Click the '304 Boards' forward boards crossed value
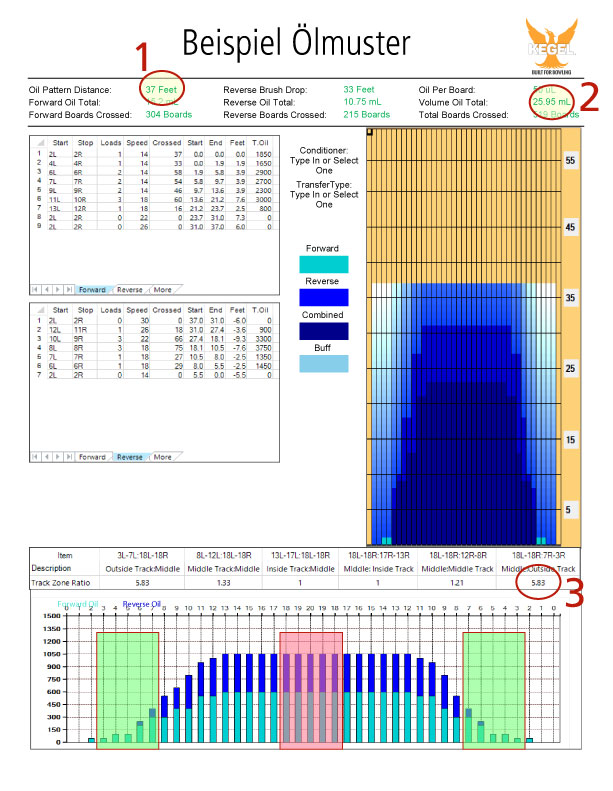This screenshot has height=791, width=613. pos(169,115)
